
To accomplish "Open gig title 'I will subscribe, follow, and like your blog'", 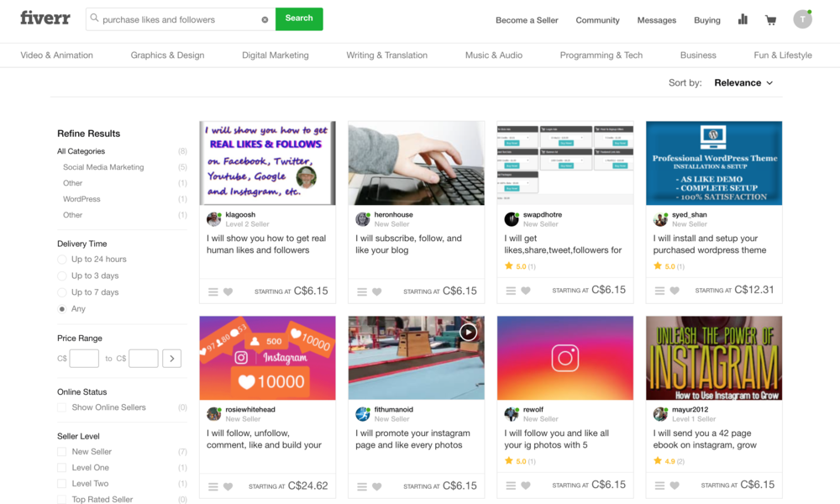I will click(x=409, y=244).
